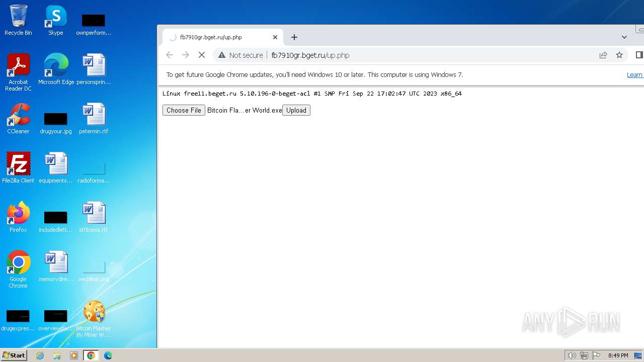Launch Firefox from the desktop
Viewport: 644px width, 362px height.
pos(18,217)
